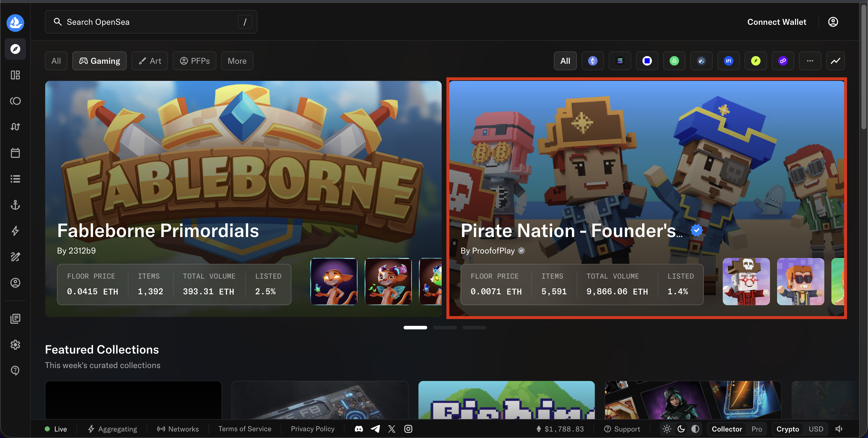Show prices in Crypto
The width and height of the screenshot is (868, 438).
tap(787, 429)
